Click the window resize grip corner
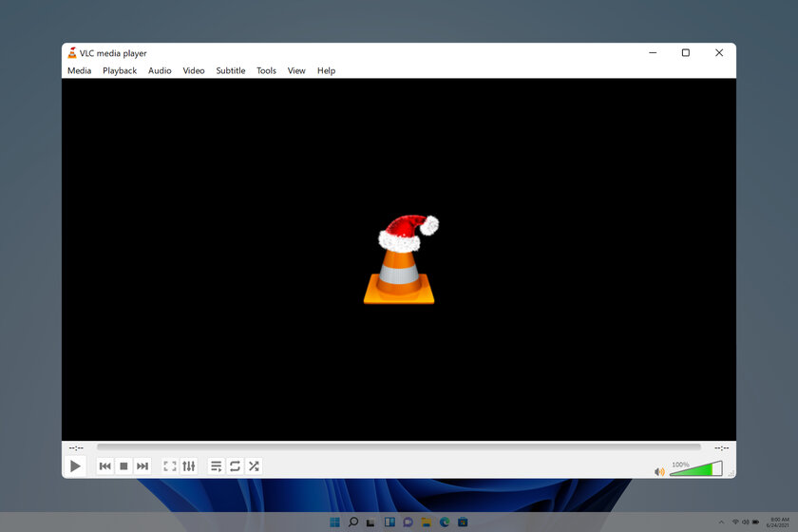Screen dimensions: 798x532 [731, 474]
